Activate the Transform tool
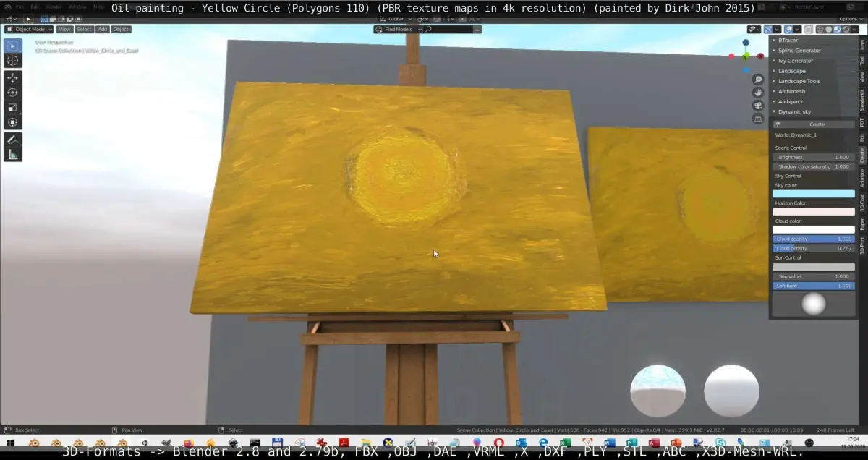868x460 pixels. [13, 122]
